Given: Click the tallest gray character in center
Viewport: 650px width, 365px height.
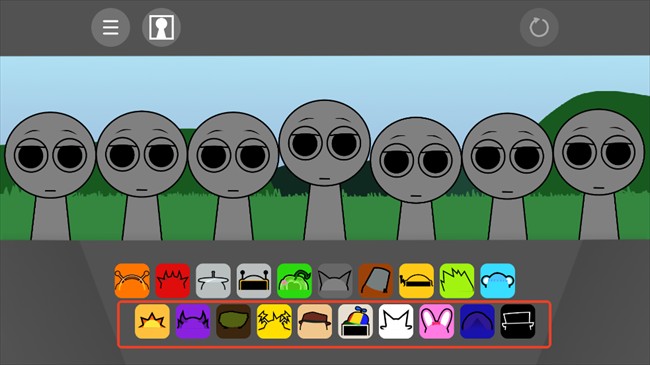Looking at the screenshot, I should point(325,170).
